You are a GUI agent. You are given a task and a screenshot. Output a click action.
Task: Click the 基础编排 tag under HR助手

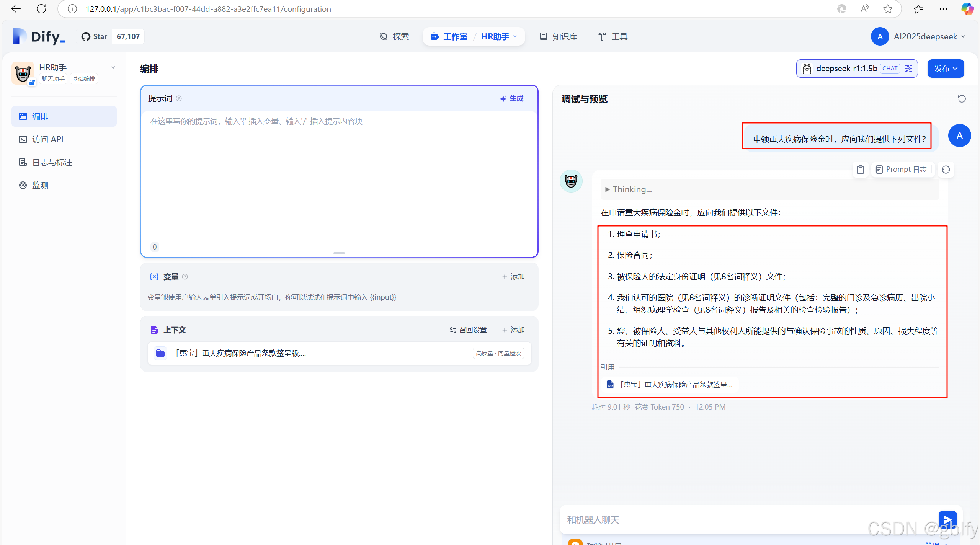coord(84,79)
